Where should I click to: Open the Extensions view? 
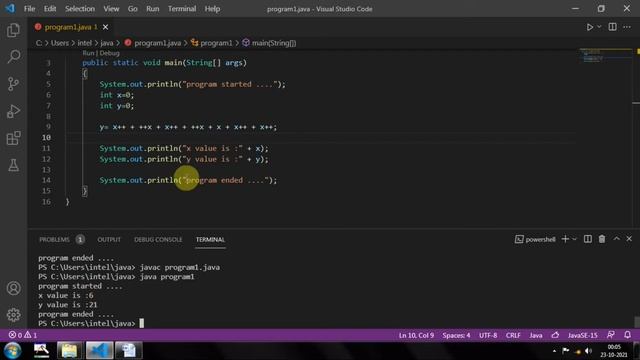[x=13, y=138]
